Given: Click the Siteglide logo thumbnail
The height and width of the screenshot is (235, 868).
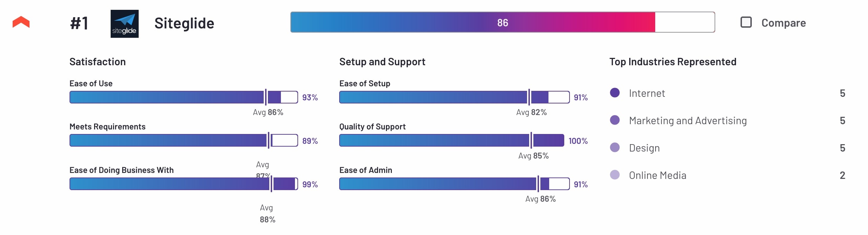Looking at the screenshot, I should (124, 24).
